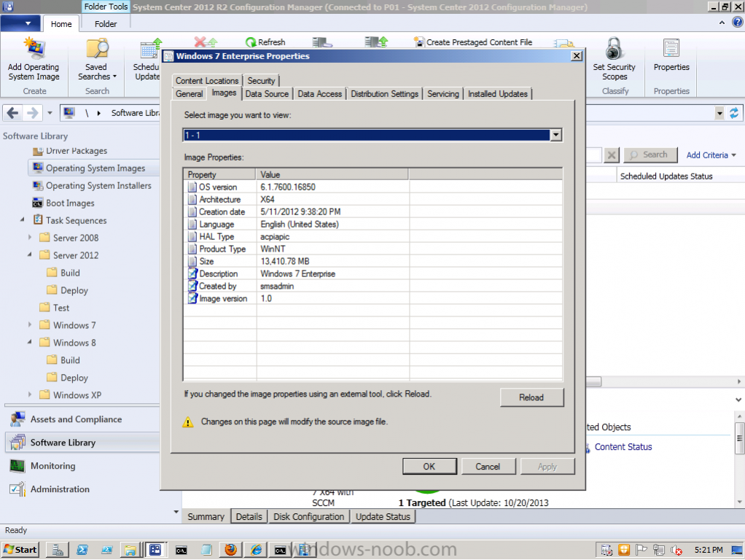Switch to the Data Source tab
The height and width of the screenshot is (560, 745).
267,93
